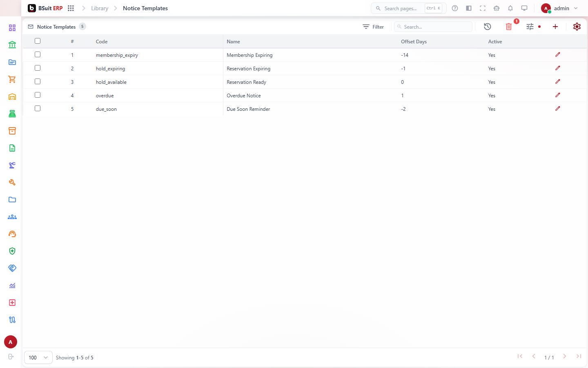588x368 pixels.
Task: Open the column tune settings icon
Action: [x=530, y=27]
